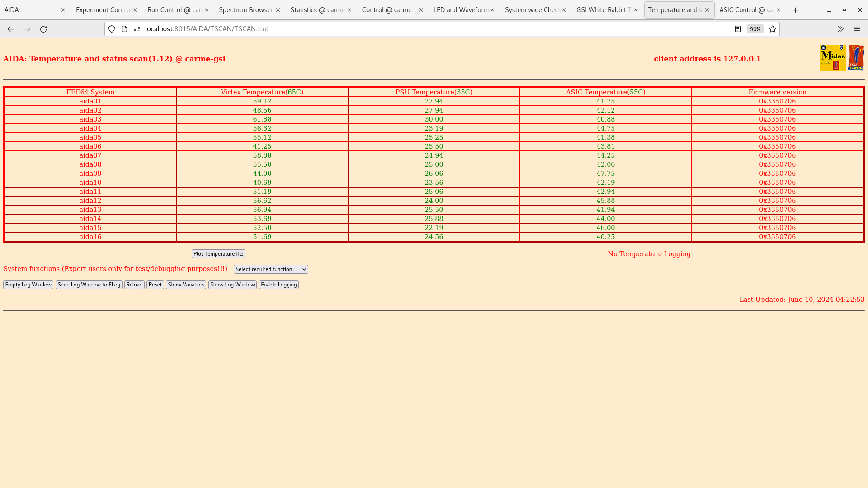The image size is (868, 488).
Task: Click the Reload button
Action: click(x=134, y=284)
